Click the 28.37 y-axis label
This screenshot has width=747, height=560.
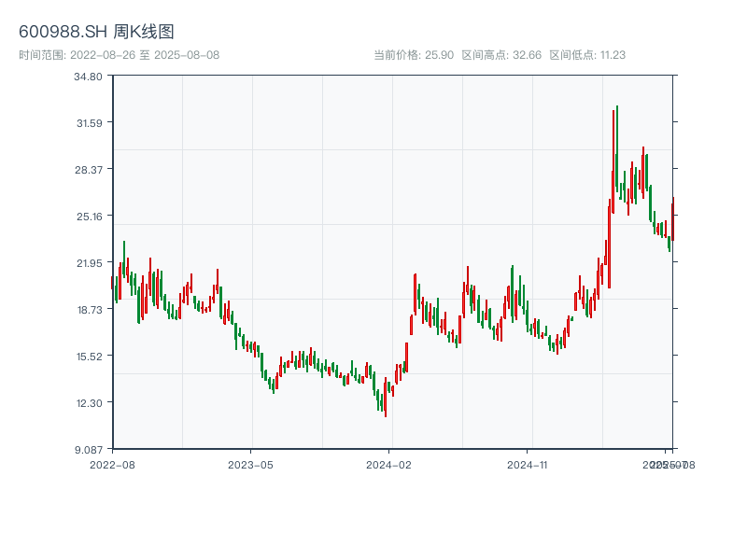[x=89, y=170]
